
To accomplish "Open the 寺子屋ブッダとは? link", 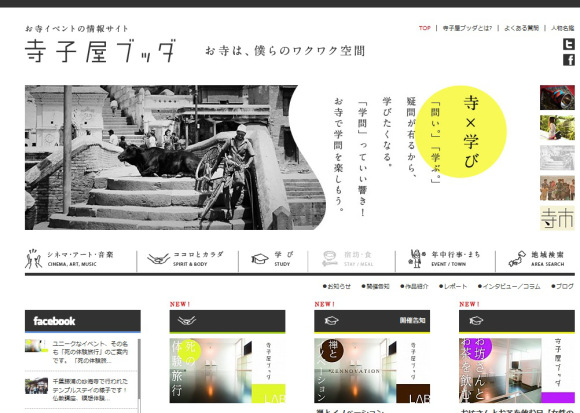I will (x=467, y=28).
